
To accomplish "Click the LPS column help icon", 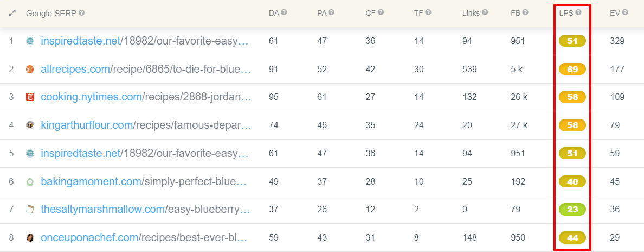I will 578,13.
